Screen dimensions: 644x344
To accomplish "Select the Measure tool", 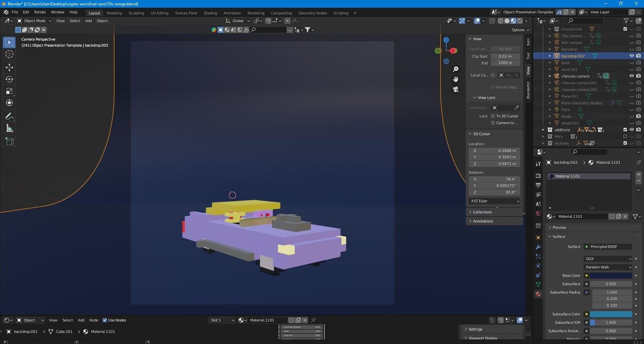I will (10, 128).
